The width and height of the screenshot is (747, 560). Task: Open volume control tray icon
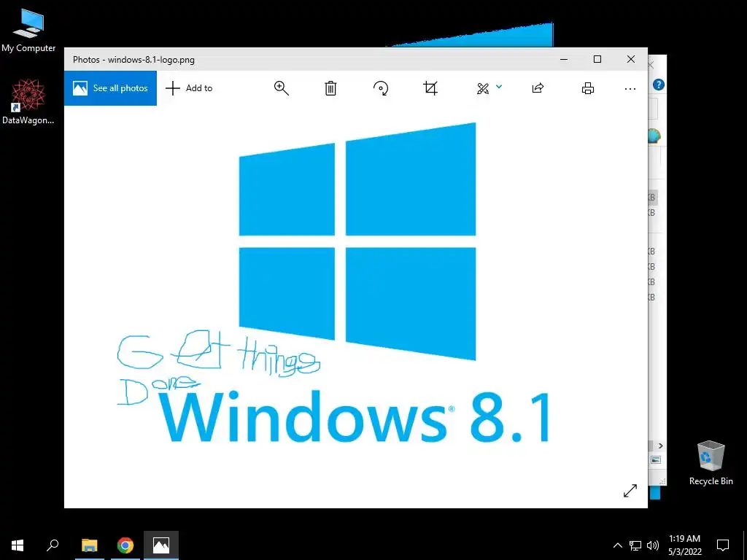pos(653,545)
